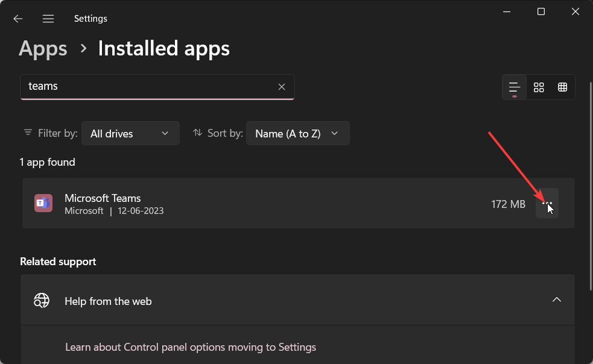Select the Microsoft Teams app name

(103, 198)
